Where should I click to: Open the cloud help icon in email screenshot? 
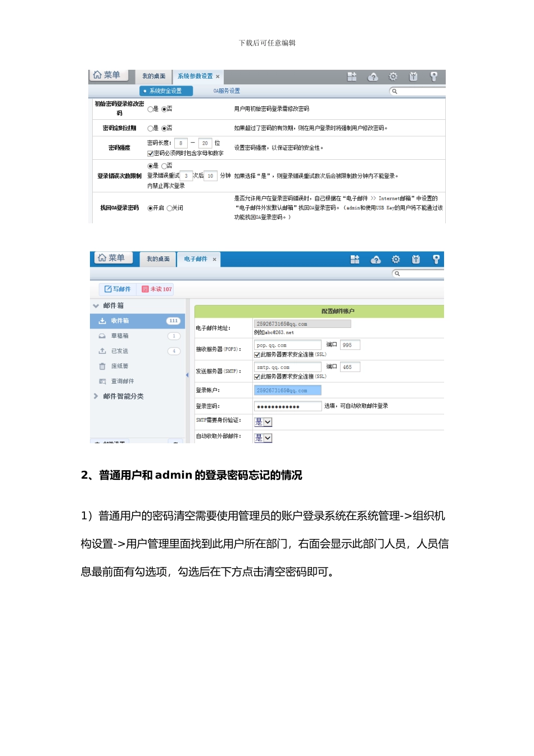[375, 260]
